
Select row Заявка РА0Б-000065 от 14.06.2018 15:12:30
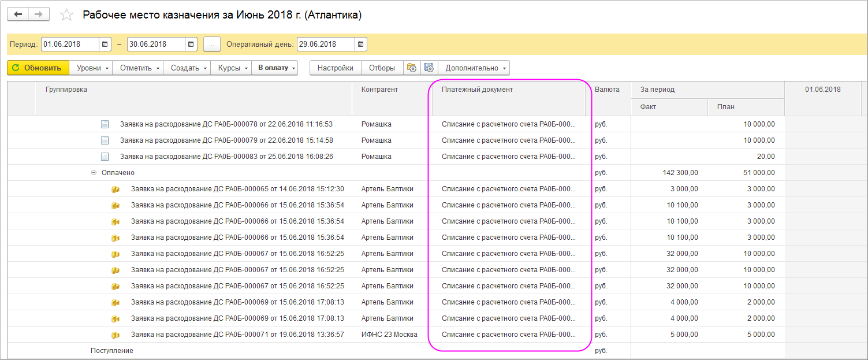coord(437,189)
